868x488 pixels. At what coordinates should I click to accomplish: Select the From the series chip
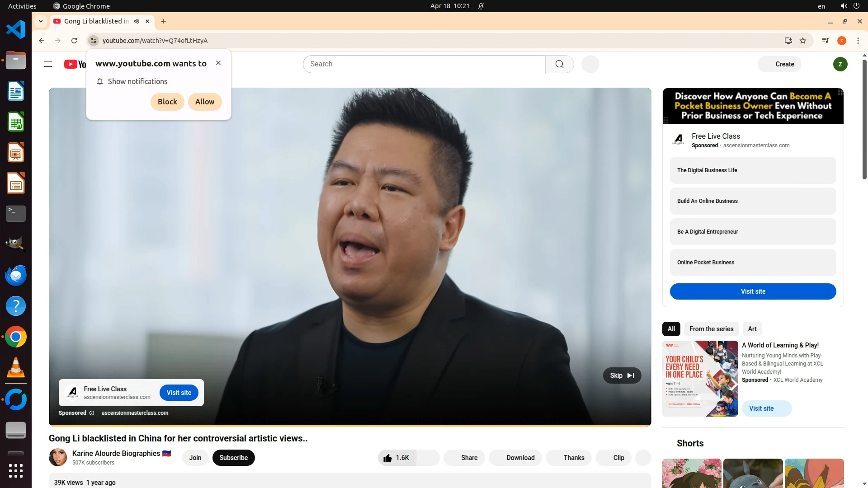tap(711, 329)
